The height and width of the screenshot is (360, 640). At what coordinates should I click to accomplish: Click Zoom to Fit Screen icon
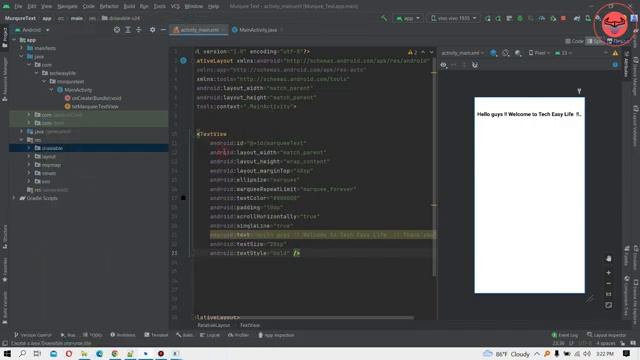tap(609, 305)
